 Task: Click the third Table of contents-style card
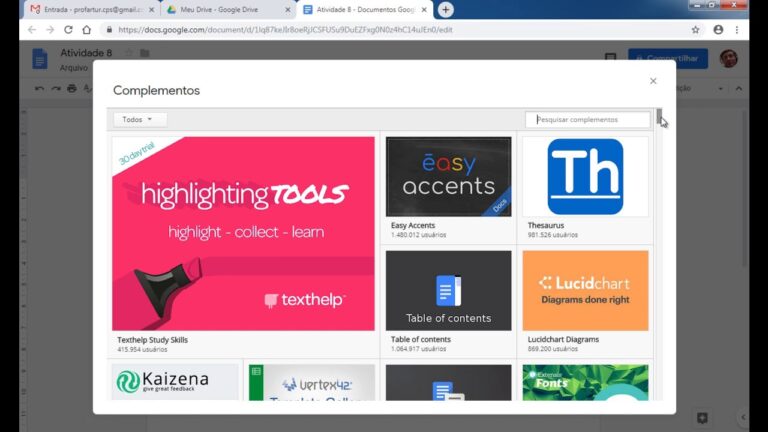coord(448,382)
